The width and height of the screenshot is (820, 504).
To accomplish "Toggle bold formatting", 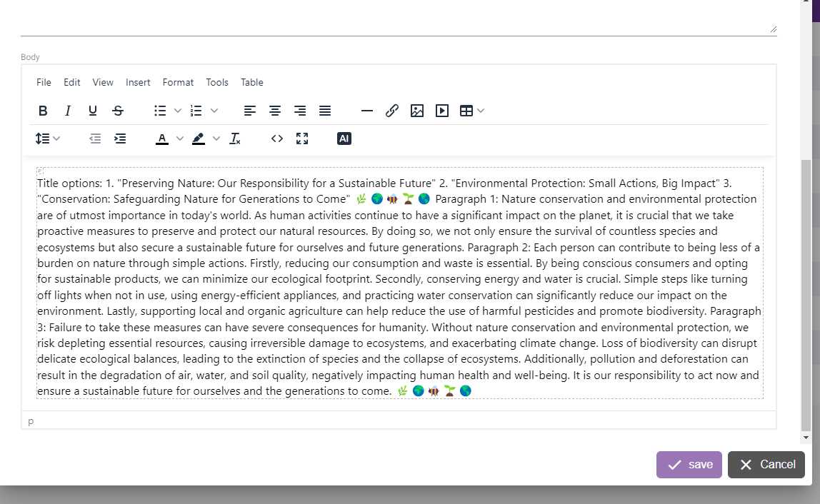I will (43, 111).
